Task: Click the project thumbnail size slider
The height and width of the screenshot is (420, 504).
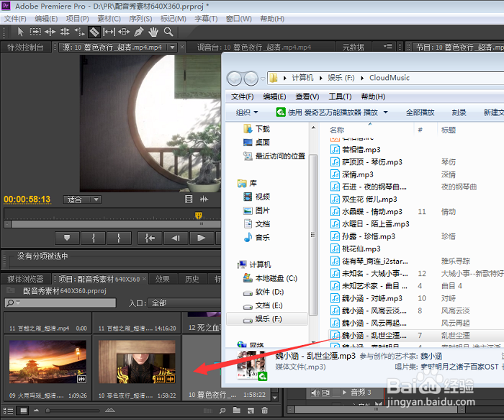Action: (x=48, y=411)
